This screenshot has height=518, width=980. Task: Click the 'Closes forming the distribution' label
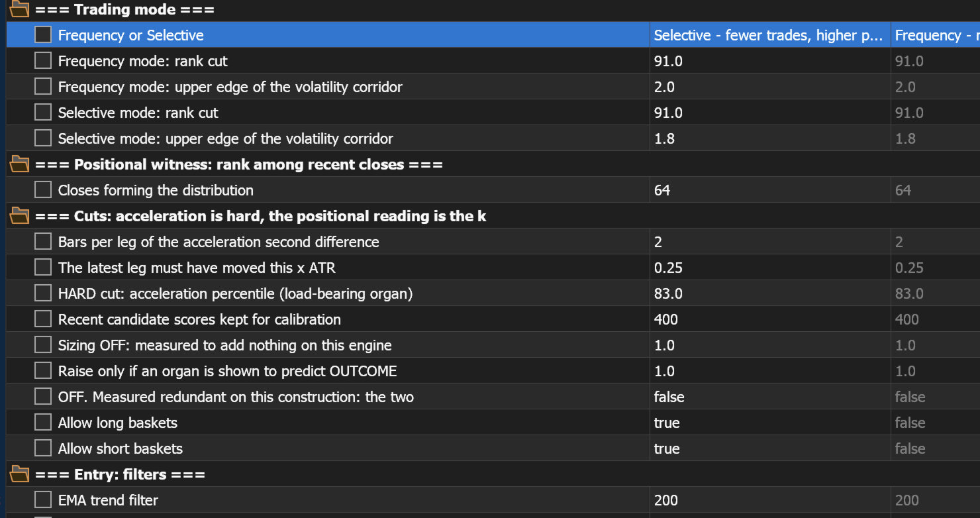coord(156,190)
